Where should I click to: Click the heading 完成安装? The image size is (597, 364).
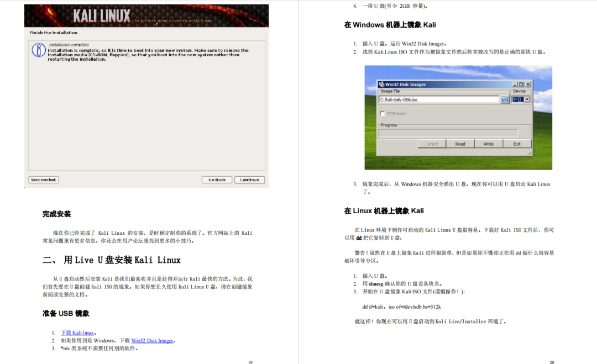tap(57, 214)
